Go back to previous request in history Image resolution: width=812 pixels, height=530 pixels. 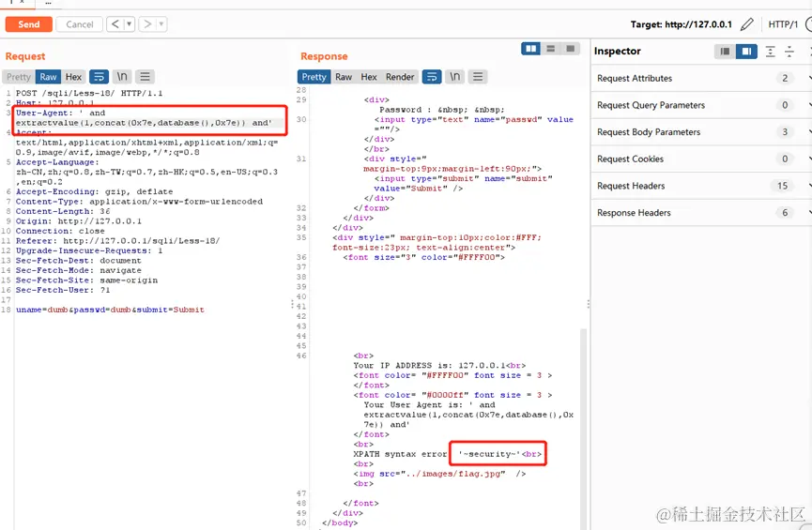[x=115, y=23]
